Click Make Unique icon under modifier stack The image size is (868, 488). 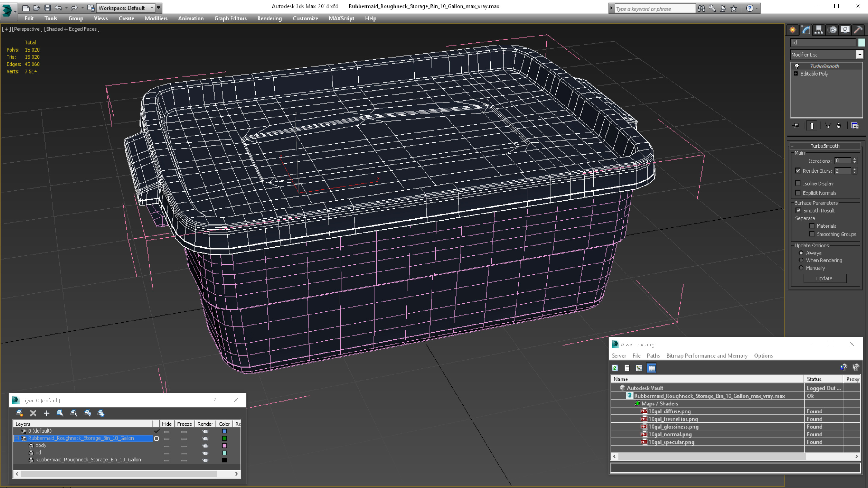pyautogui.click(x=828, y=125)
